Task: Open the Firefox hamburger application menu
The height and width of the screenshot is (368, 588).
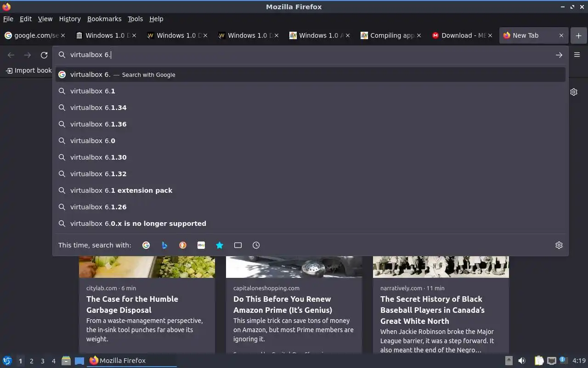Action: point(577,55)
